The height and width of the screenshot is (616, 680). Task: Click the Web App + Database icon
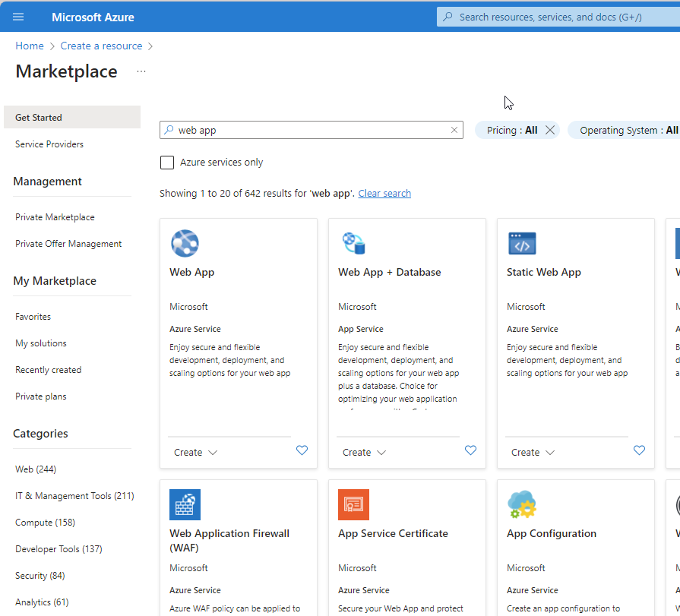pyautogui.click(x=353, y=243)
